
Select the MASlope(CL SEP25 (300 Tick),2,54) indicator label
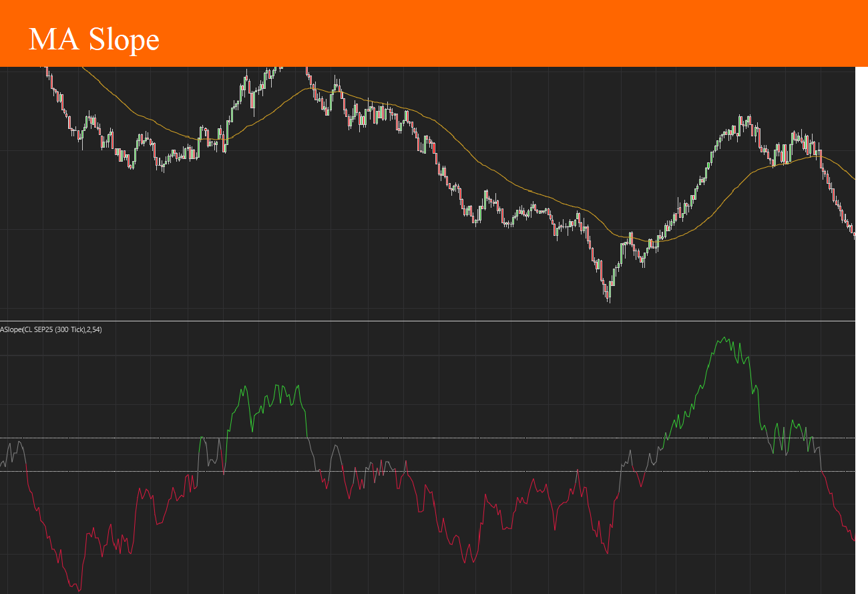coord(51,329)
